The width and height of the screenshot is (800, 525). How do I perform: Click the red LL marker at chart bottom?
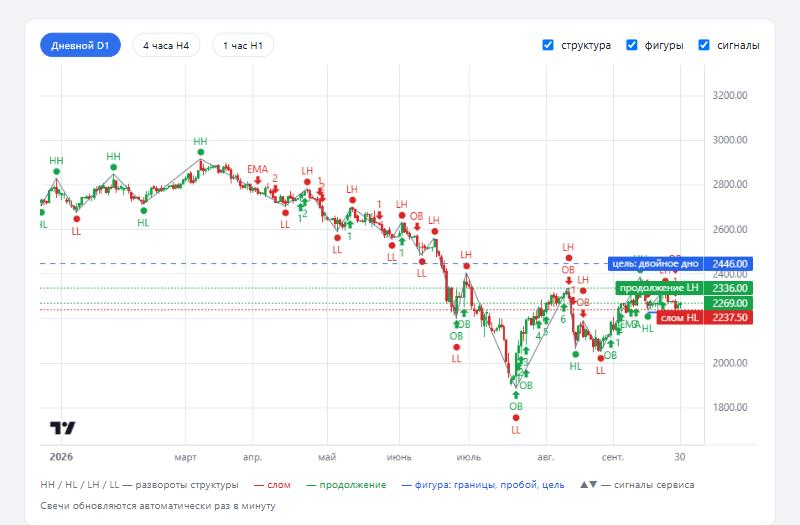coord(516,418)
